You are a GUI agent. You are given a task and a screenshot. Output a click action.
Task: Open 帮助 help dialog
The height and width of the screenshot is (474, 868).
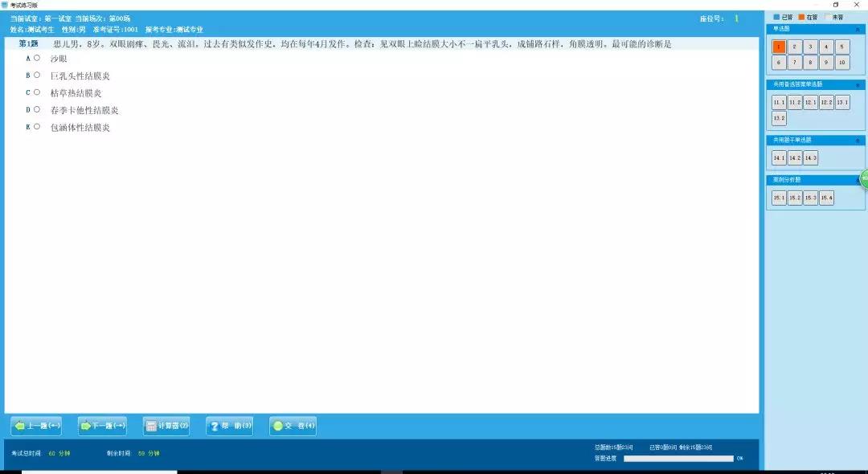(230, 426)
